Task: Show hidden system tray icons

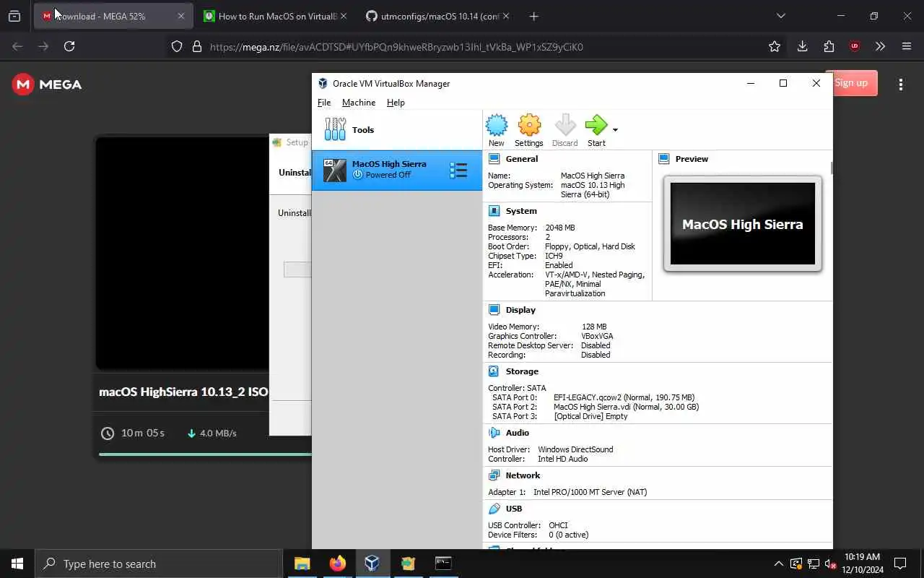Action: tap(778, 564)
